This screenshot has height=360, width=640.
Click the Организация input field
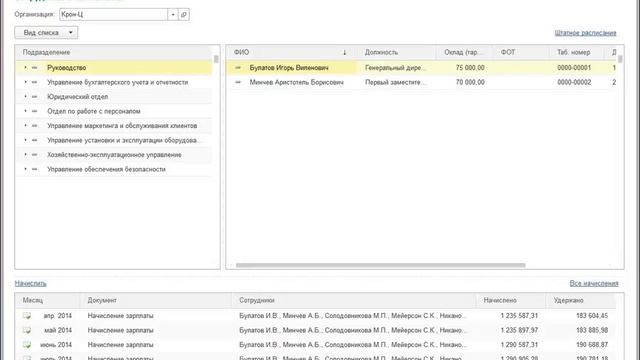113,14
